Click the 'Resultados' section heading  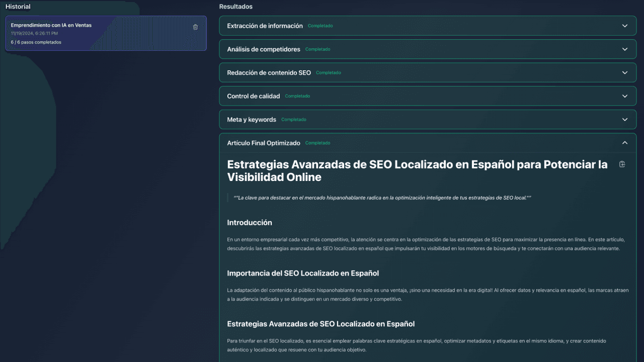(235, 7)
